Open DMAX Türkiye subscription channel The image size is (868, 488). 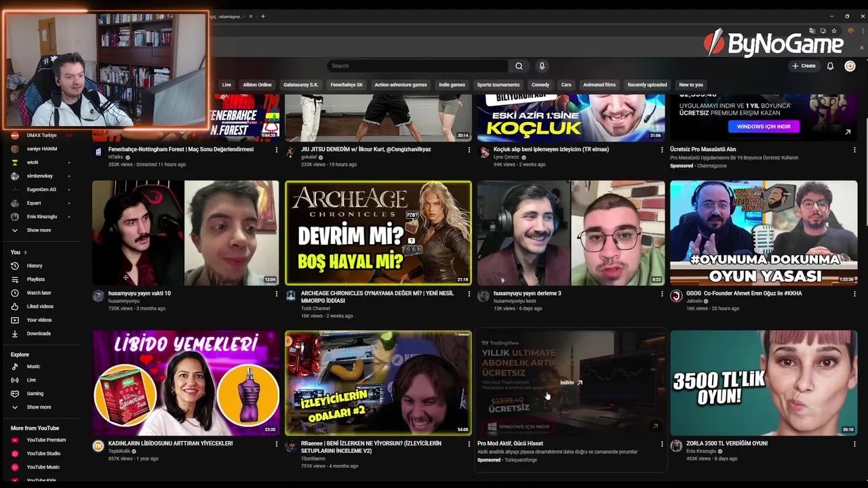pyautogui.click(x=41, y=136)
